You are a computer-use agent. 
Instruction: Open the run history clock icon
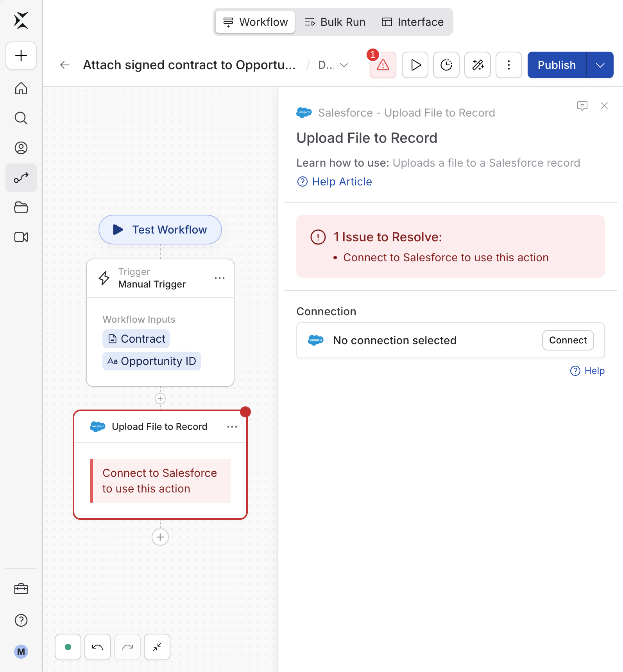coord(446,65)
